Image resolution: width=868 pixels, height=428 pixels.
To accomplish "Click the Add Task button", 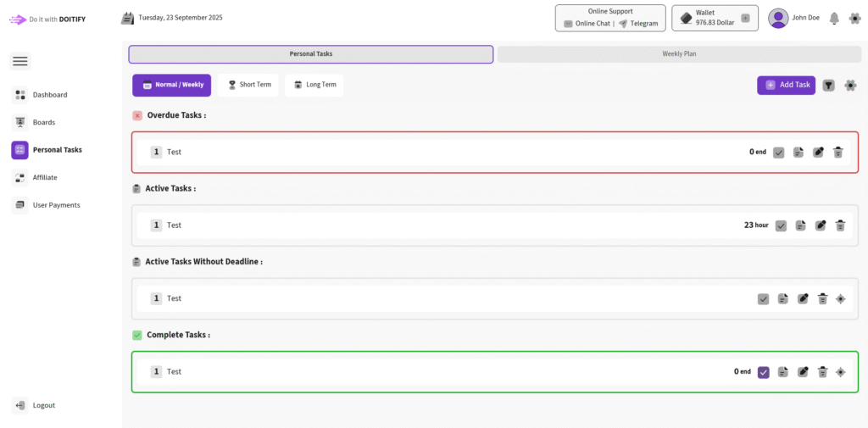I will [786, 85].
